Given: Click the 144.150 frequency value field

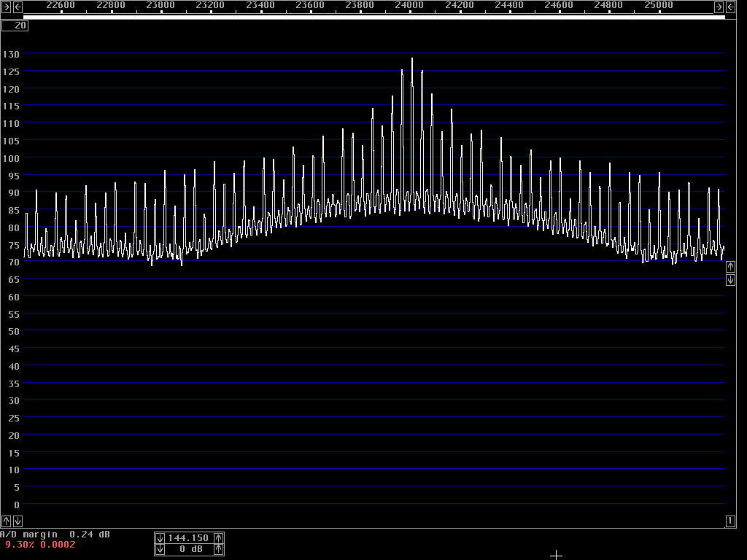Looking at the screenshot, I should pos(189,538).
